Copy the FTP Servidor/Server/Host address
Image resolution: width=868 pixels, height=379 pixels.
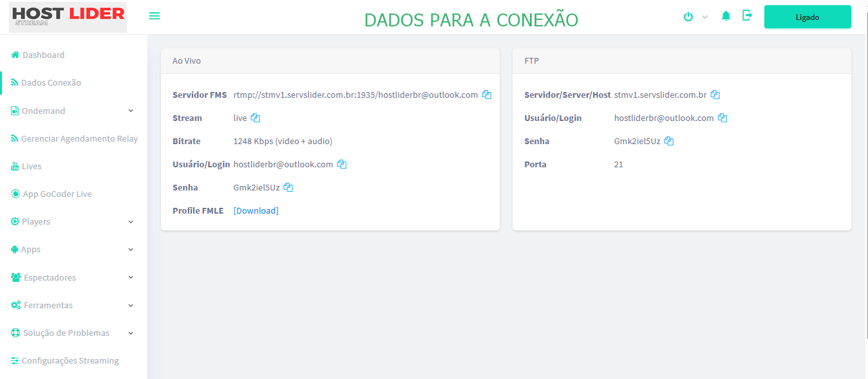click(x=715, y=95)
